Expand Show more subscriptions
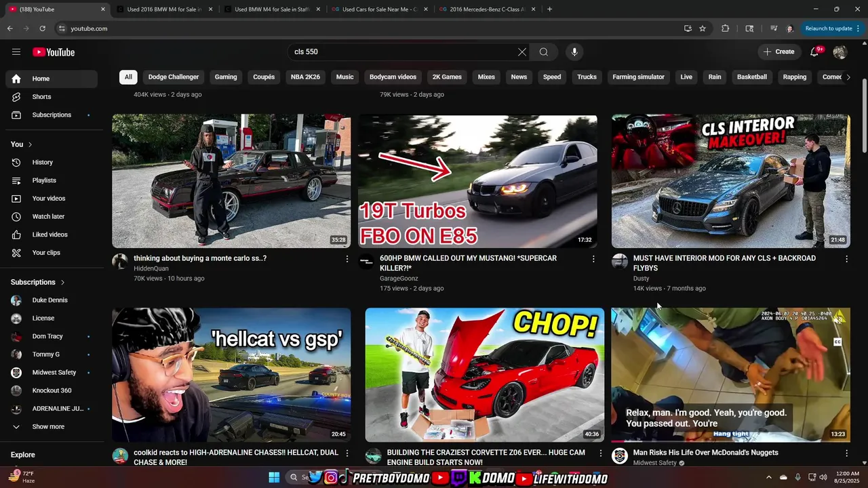This screenshot has height=488, width=868. coord(52,427)
